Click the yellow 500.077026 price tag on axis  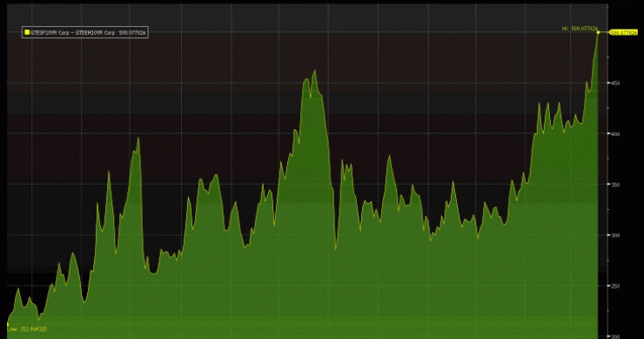click(623, 32)
